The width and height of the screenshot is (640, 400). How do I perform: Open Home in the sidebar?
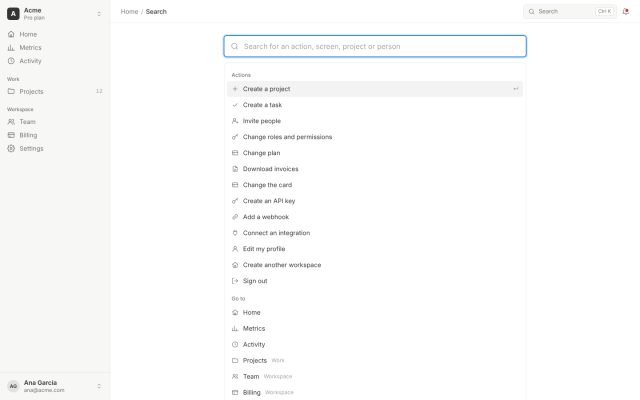[55, 34]
